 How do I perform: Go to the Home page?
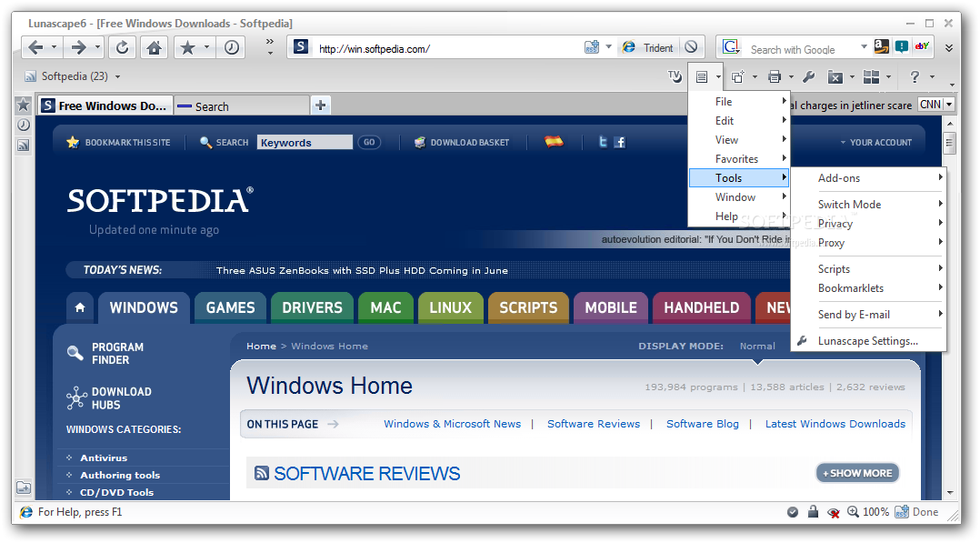(x=154, y=47)
